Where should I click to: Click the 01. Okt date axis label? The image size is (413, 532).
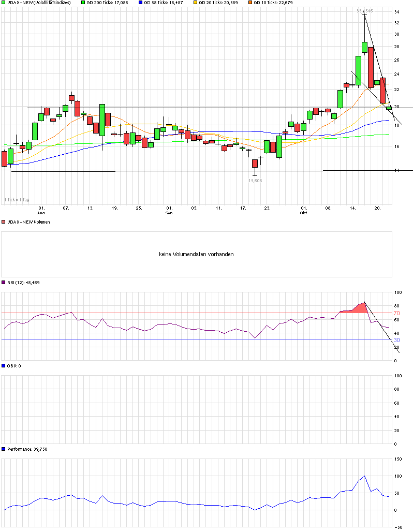coord(303,210)
